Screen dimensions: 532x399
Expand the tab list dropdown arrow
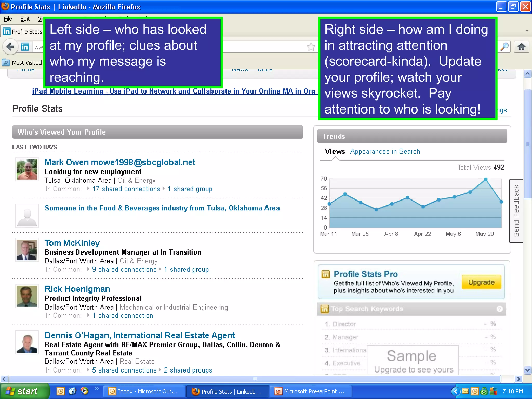pos(527,31)
